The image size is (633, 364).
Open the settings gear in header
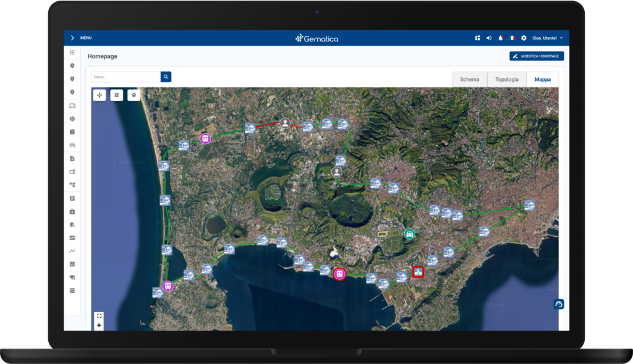pyautogui.click(x=524, y=38)
